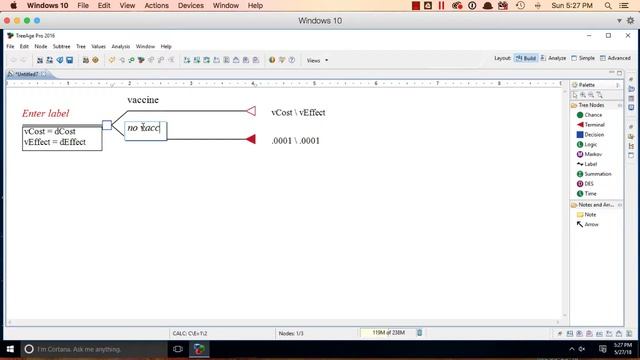
Task: Open the macOS Devices menu
Action: point(191,6)
